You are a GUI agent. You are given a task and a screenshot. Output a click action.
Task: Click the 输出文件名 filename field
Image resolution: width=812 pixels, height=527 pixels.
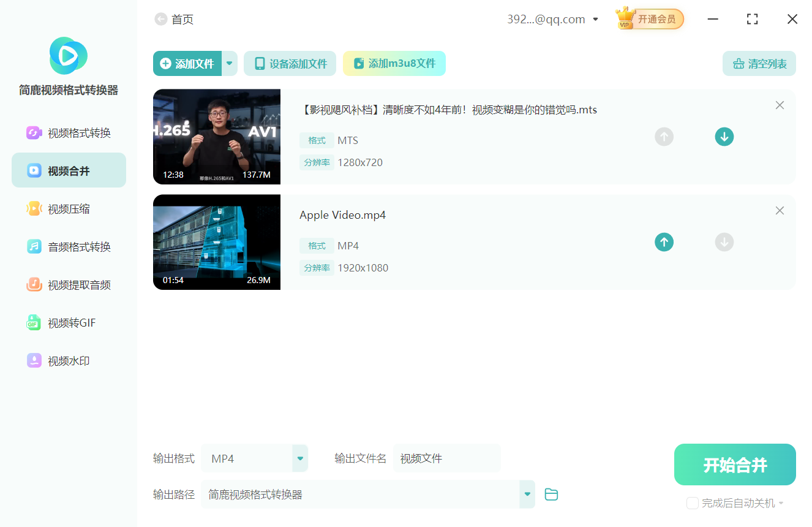(x=447, y=458)
